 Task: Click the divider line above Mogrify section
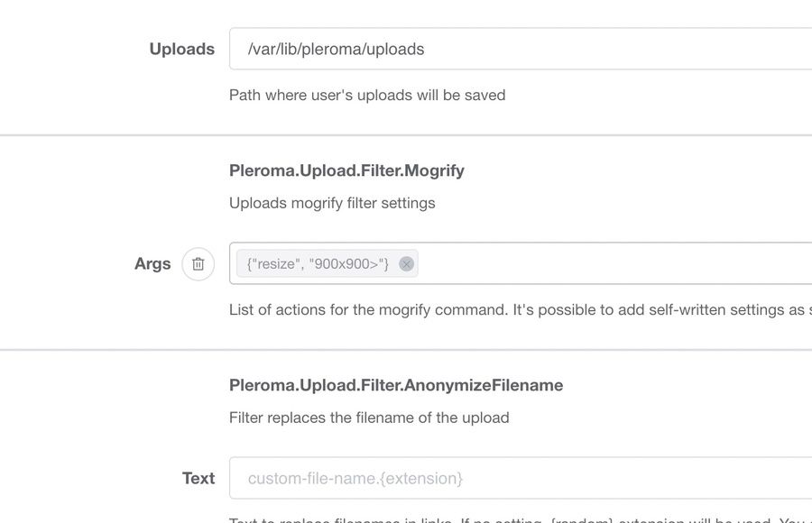click(x=406, y=135)
